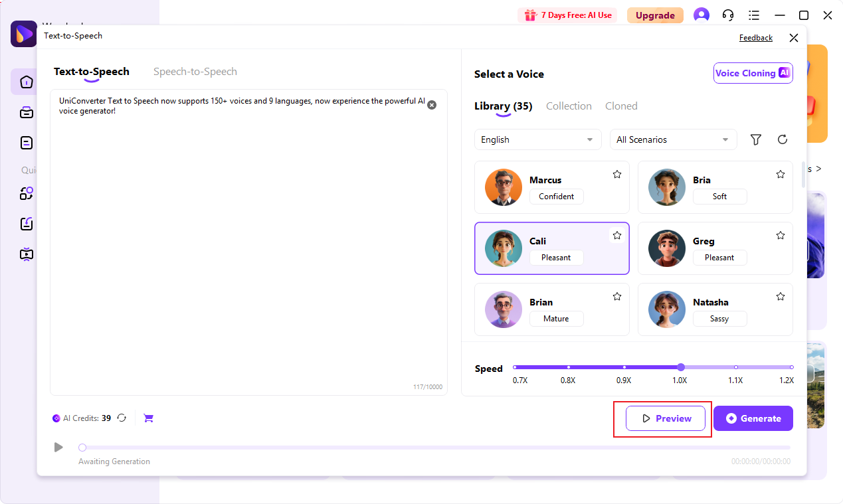Open the All Scenarios dropdown
This screenshot has height=504, width=843.
click(x=674, y=139)
